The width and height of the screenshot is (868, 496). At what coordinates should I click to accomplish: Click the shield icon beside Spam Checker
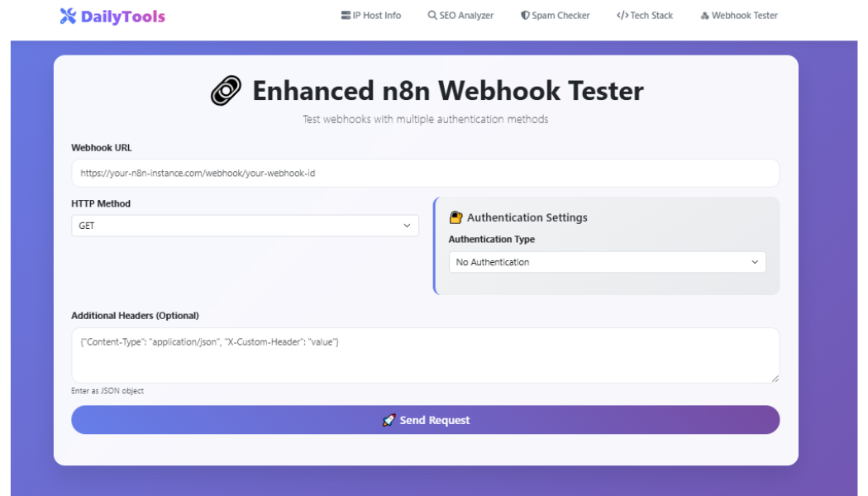(x=525, y=16)
